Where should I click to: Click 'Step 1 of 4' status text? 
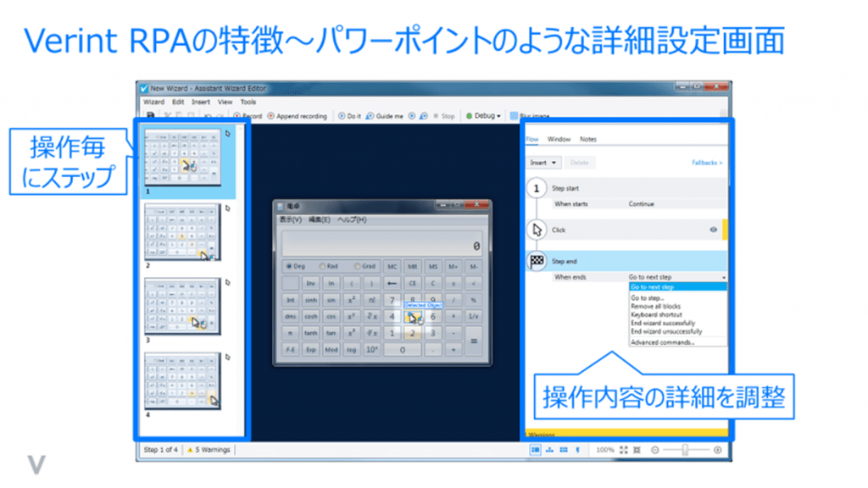point(160,450)
